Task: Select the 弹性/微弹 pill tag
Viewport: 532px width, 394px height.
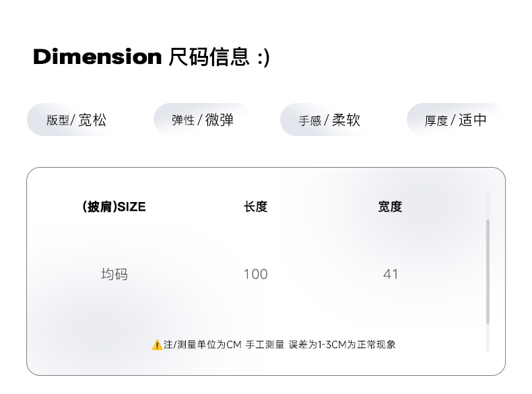Action: pos(202,121)
